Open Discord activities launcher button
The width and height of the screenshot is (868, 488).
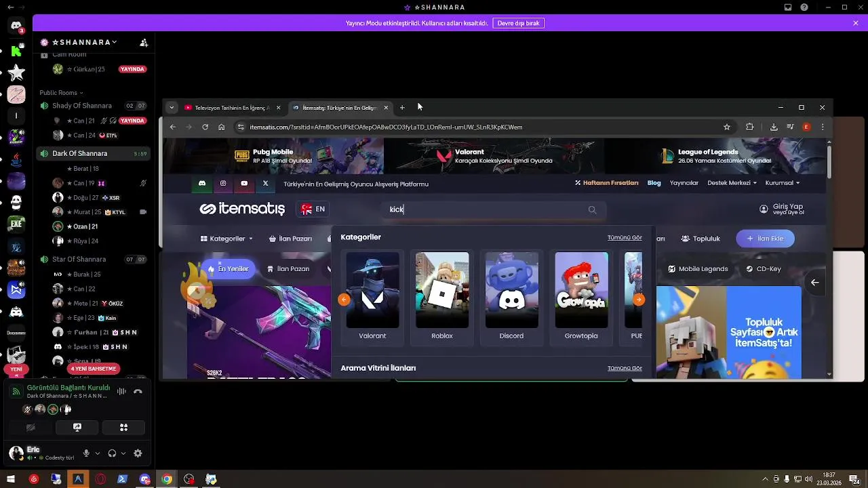[x=123, y=428]
